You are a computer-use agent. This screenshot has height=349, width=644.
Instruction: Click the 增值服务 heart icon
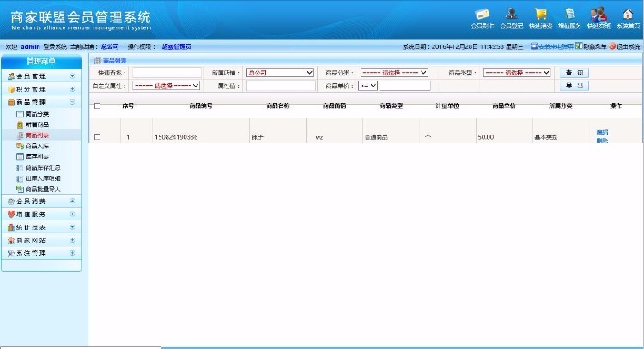coord(11,214)
